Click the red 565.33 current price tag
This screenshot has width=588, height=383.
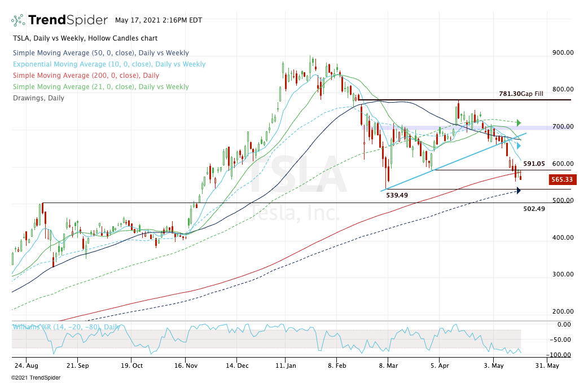pos(562,179)
